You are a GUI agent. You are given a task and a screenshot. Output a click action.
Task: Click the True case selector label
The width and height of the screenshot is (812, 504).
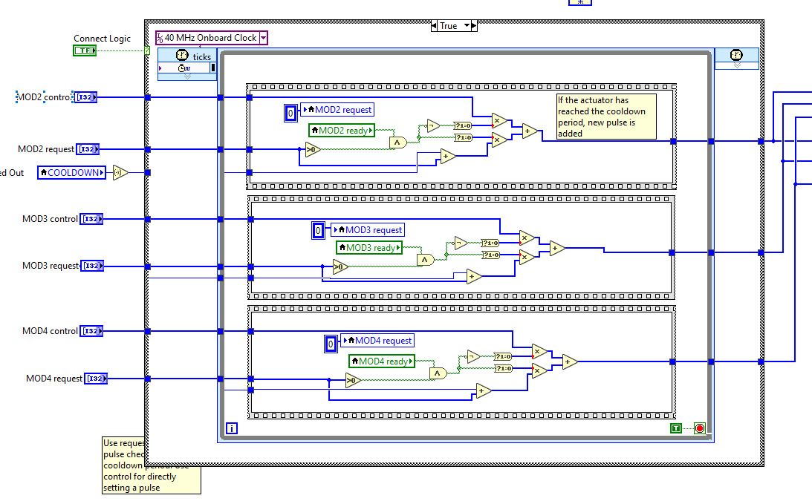(x=449, y=25)
